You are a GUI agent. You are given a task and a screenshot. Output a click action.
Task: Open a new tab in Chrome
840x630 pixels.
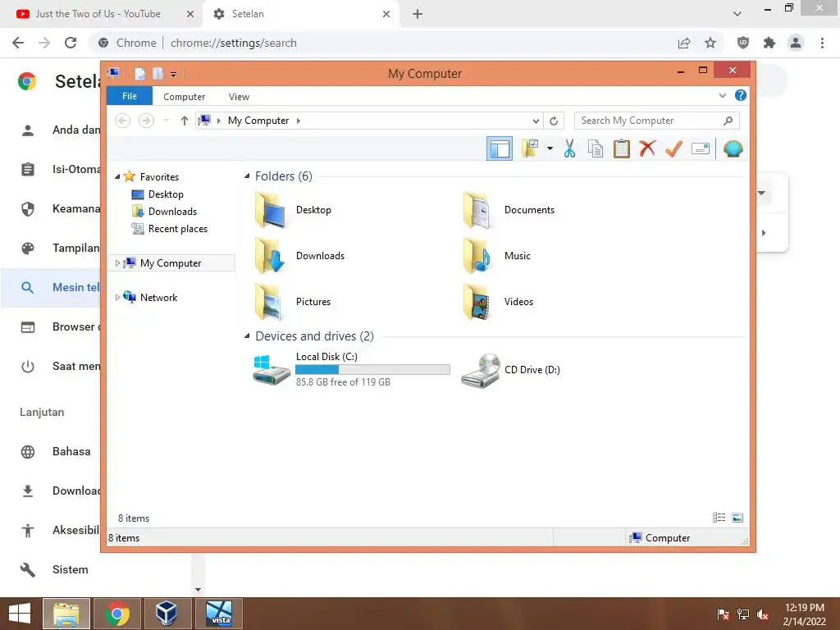(418, 14)
